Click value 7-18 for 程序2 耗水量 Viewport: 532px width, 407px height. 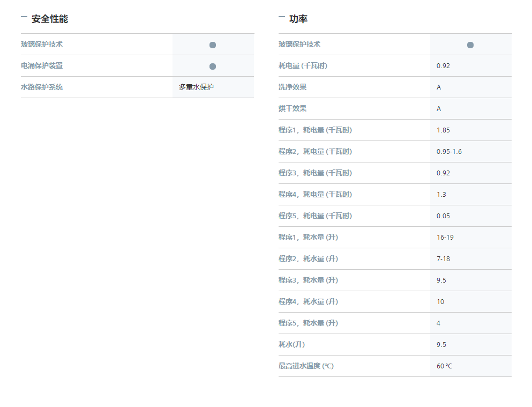pyautogui.click(x=443, y=258)
